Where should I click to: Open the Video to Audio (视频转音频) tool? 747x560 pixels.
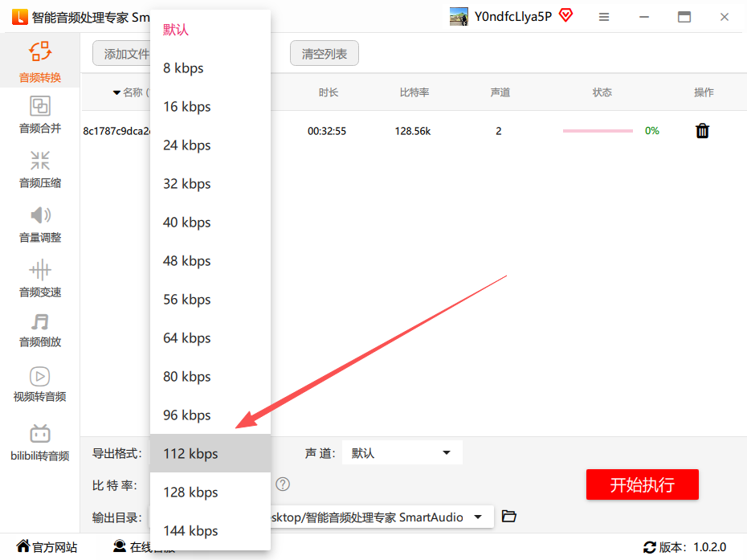point(40,384)
